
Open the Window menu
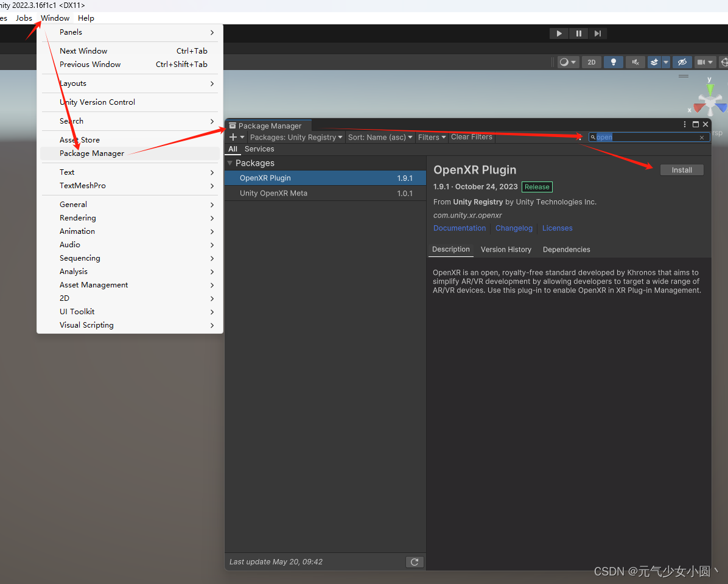[55, 18]
